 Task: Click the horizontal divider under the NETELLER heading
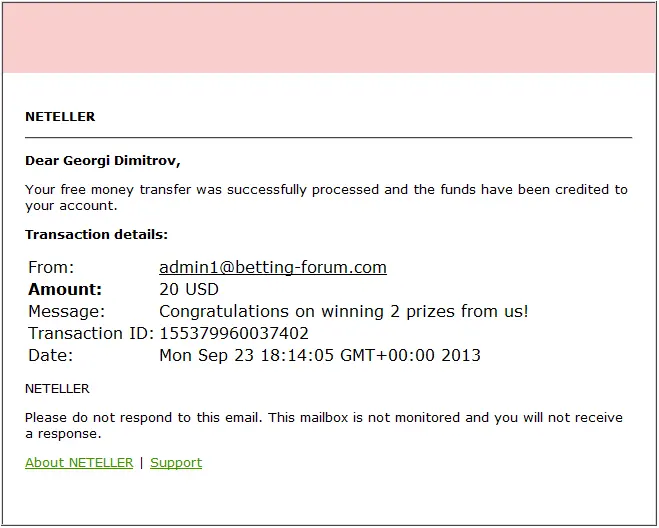328,137
